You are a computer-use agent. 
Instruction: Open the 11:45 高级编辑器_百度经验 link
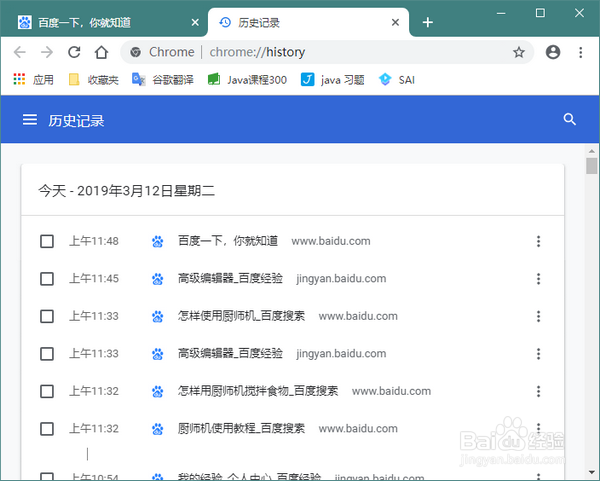tap(230, 278)
